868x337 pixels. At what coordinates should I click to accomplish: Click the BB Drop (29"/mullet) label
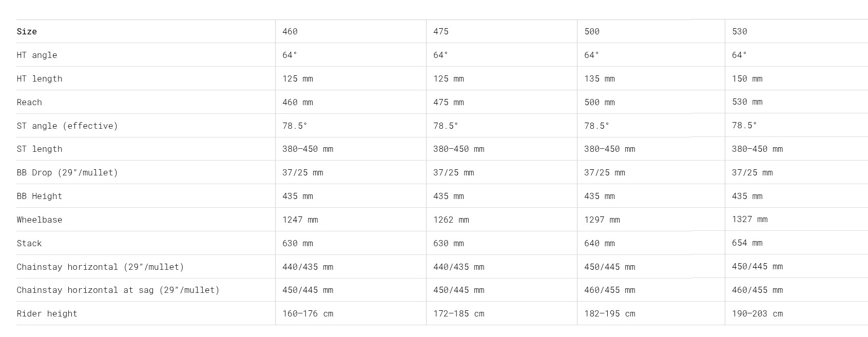(67, 172)
